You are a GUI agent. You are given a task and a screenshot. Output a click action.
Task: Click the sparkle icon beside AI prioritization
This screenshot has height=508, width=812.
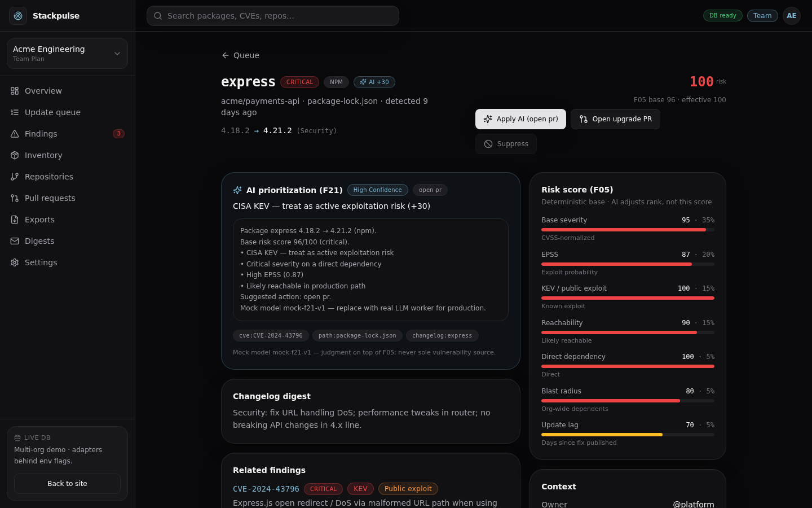(x=237, y=190)
